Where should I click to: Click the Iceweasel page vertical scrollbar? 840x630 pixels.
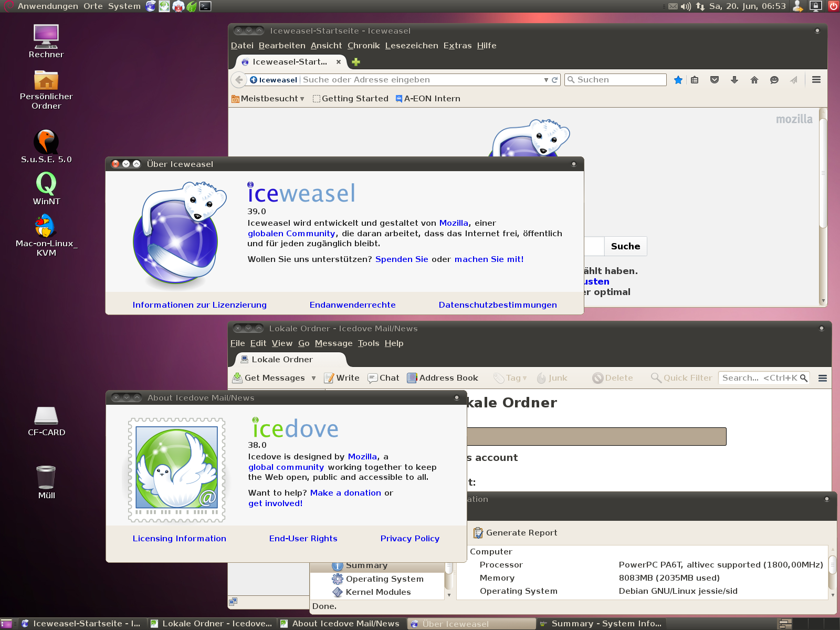823,173
